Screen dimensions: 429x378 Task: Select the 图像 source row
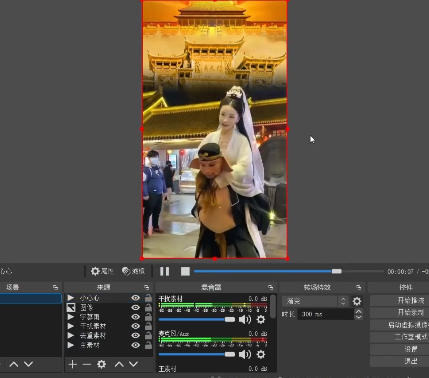tap(109, 307)
